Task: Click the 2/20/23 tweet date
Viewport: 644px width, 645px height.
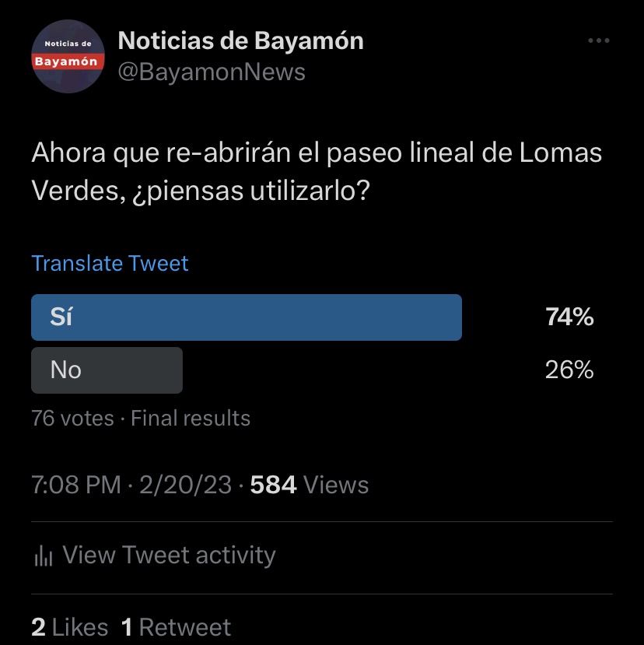Action: point(185,486)
